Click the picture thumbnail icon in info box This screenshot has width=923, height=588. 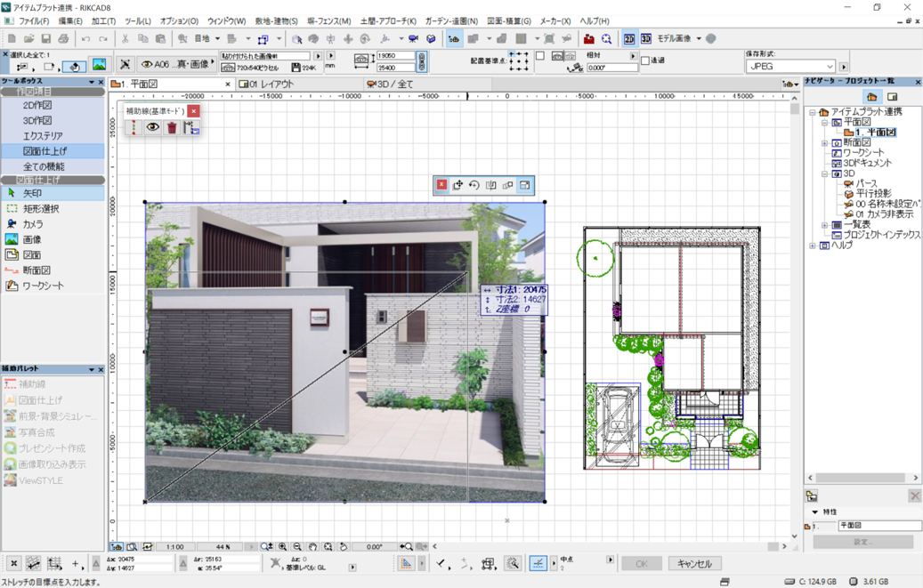point(99,65)
